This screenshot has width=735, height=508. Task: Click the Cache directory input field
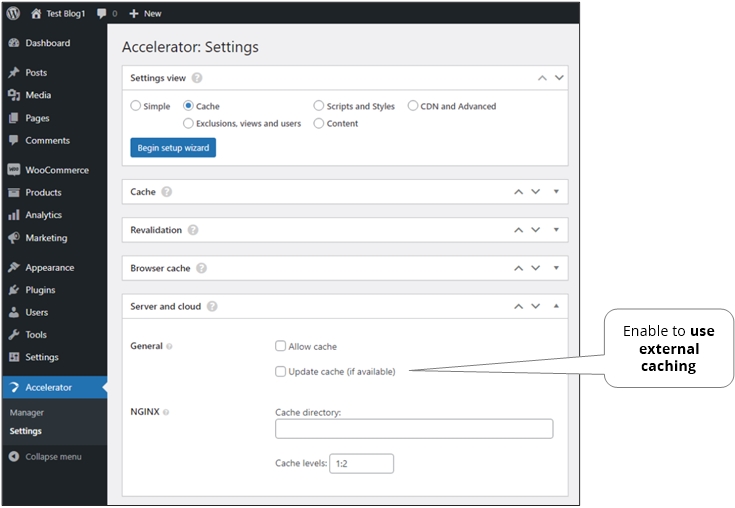click(414, 429)
